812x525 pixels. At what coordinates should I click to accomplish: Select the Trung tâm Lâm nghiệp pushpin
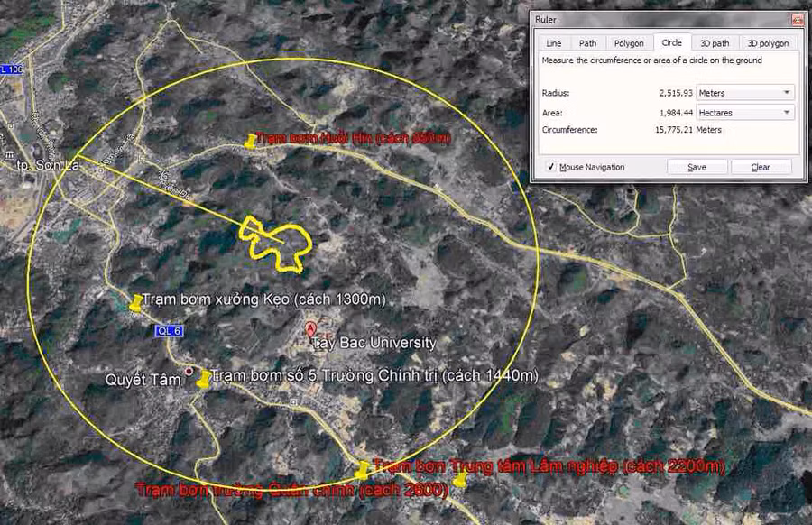click(x=363, y=469)
